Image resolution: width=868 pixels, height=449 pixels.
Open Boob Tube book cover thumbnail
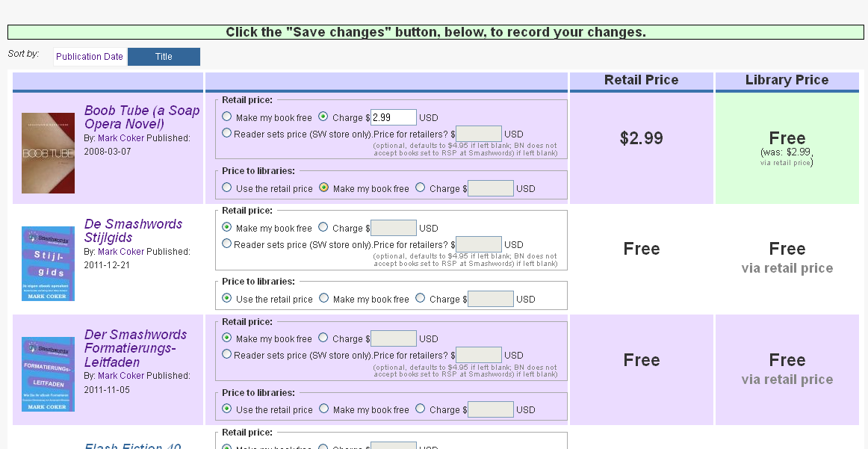48,153
